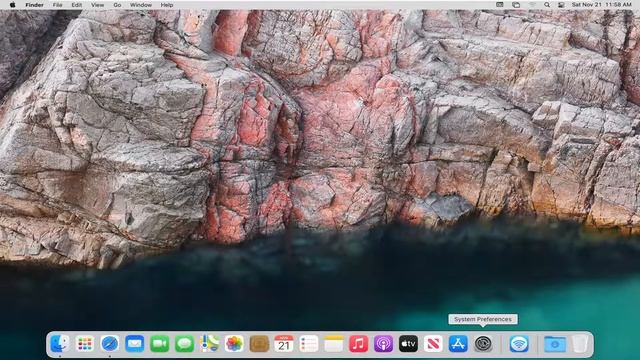Viewport: 640px width, 360px height.
Task: Open the Mail app in the Dock
Action: click(x=135, y=344)
